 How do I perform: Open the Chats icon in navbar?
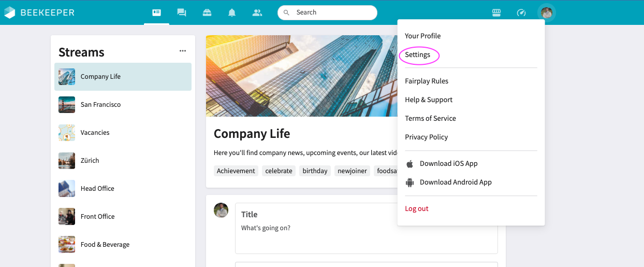182,12
